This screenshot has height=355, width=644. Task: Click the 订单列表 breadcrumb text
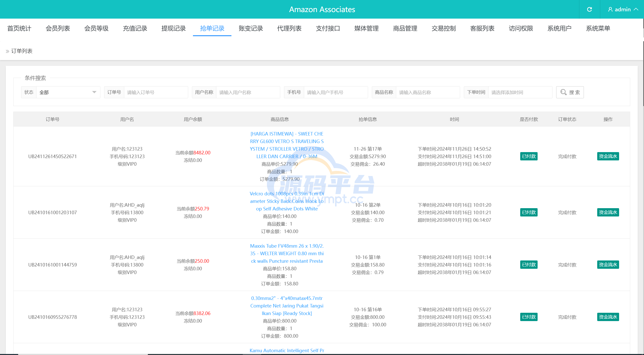pyautogui.click(x=22, y=51)
